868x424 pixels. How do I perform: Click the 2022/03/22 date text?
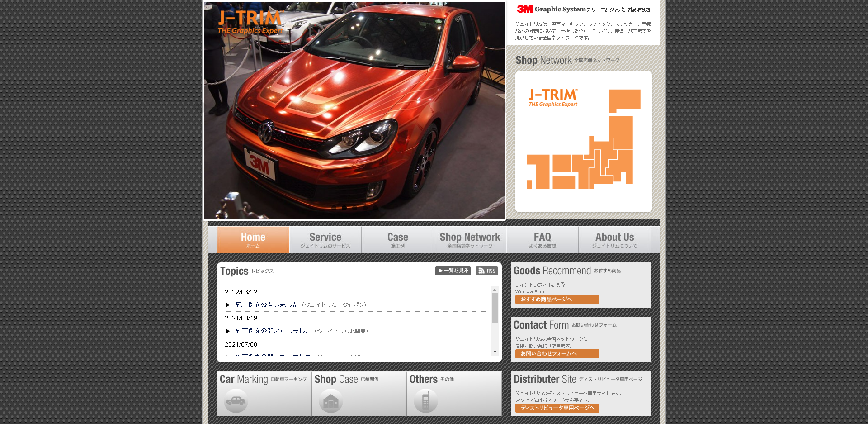pos(241,292)
